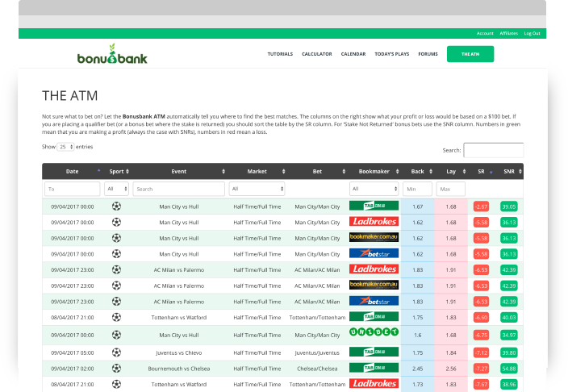Sort table by Bet column

tap(317, 171)
